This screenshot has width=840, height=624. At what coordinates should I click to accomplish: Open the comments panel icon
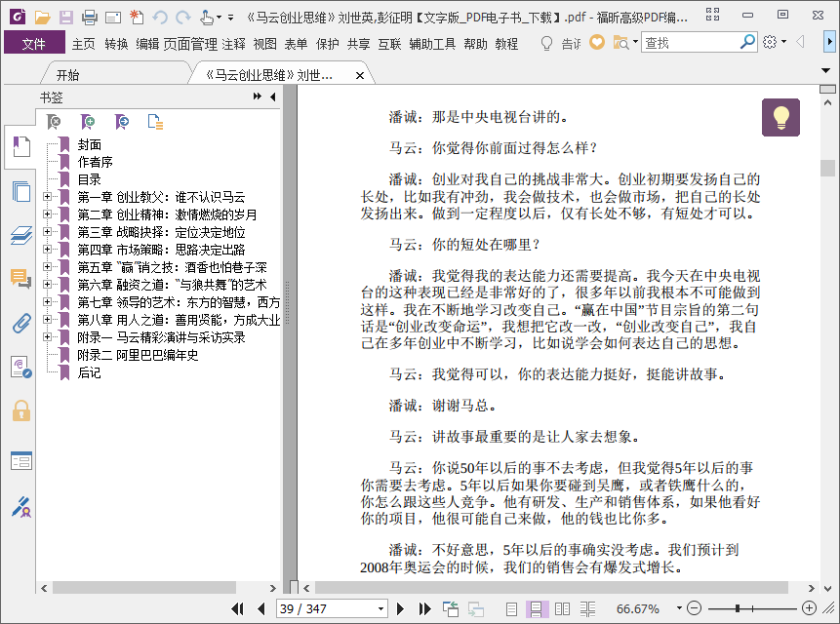pos(20,279)
